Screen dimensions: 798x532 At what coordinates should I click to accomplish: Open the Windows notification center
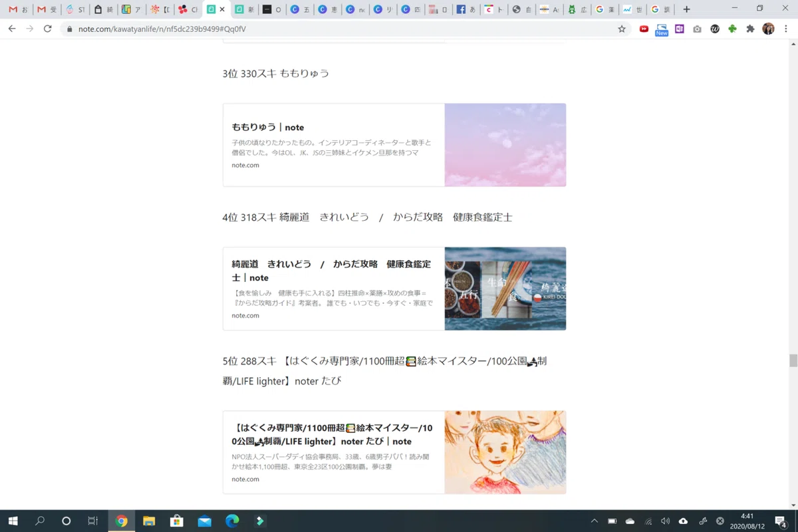(781, 521)
